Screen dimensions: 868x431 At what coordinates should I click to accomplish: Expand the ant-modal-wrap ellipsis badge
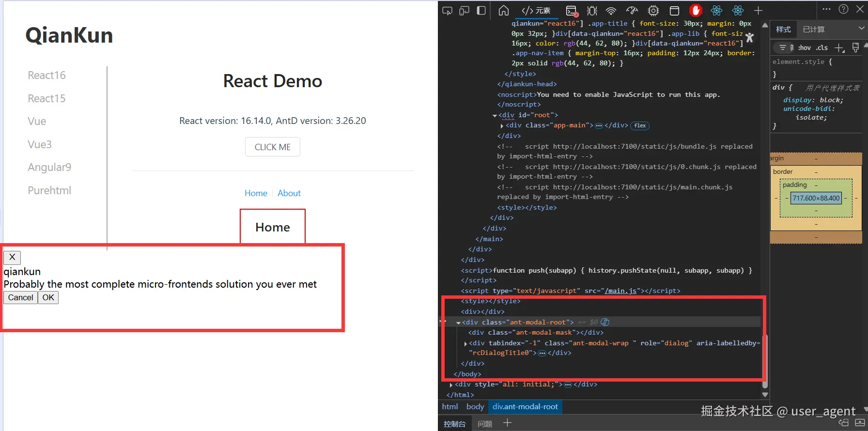pyautogui.click(x=542, y=354)
